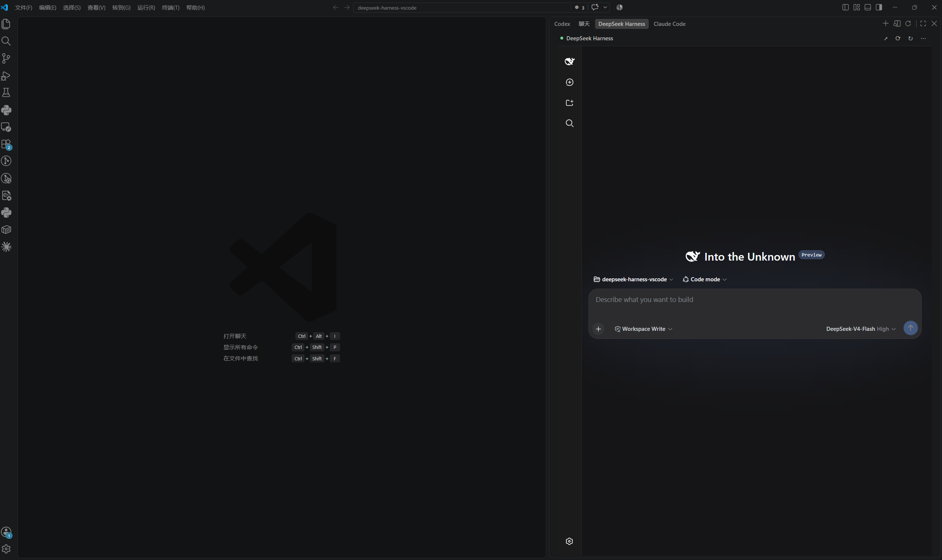This screenshot has width=942, height=560.
Task: Open the customize layout button
Action: pos(857,7)
